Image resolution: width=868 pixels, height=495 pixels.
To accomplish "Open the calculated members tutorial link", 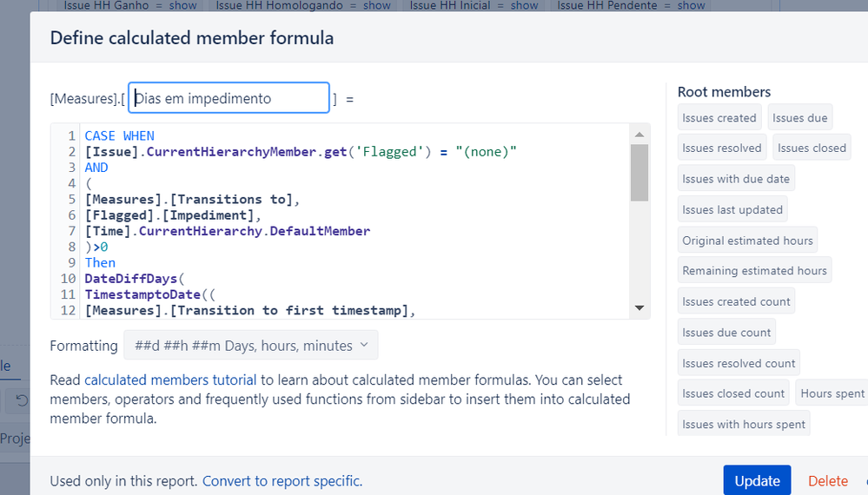I will 170,380.
